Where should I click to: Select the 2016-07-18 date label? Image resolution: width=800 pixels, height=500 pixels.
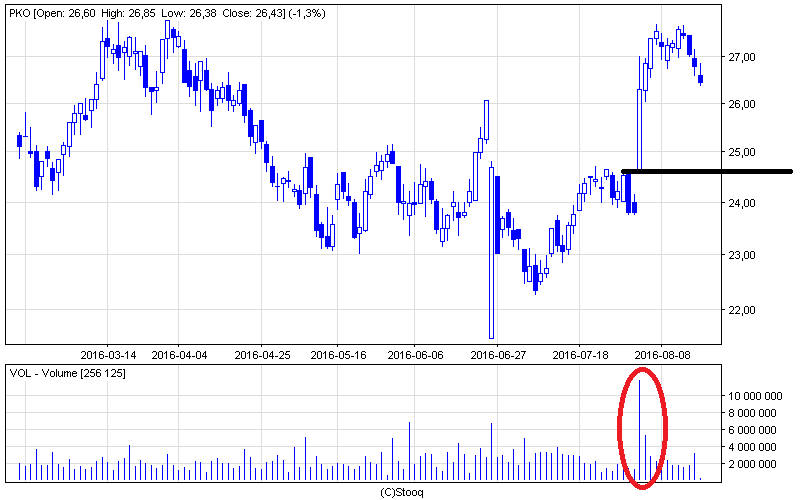point(580,355)
